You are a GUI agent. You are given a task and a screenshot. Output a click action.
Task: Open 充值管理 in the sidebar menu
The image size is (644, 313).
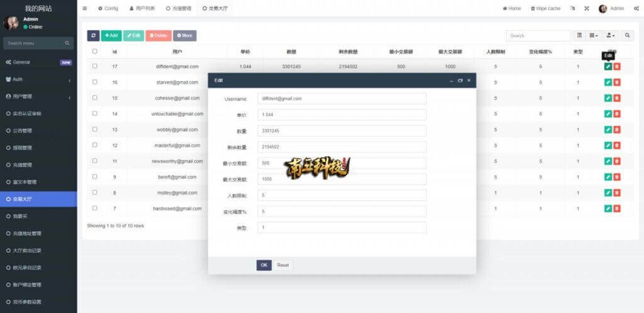click(x=22, y=165)
